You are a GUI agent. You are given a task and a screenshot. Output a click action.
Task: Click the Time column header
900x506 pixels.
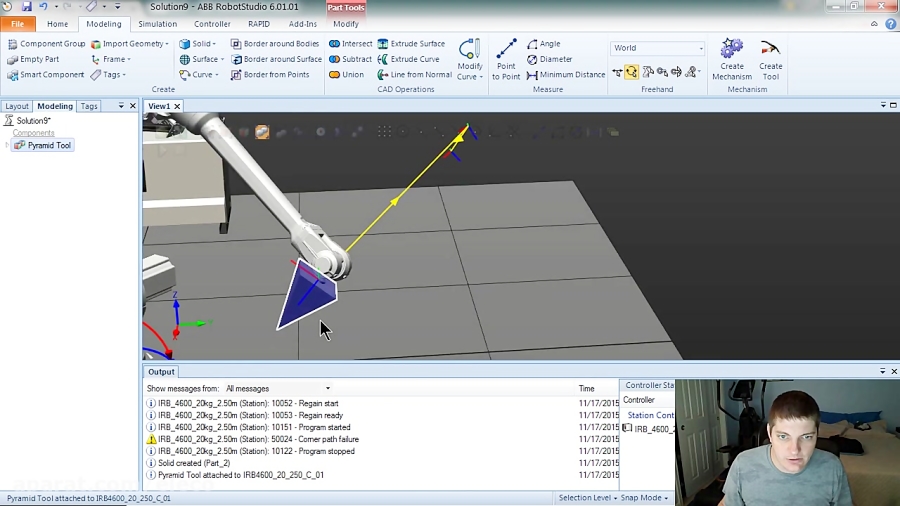(x=587, y=388)
